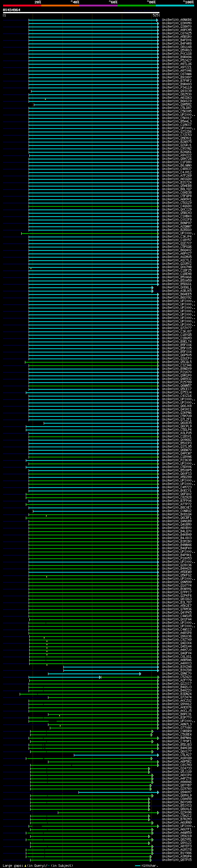Select the UniRef100_C5KXH5 label
The width and height of the screenshot is (197, 868).
(176, 111)
